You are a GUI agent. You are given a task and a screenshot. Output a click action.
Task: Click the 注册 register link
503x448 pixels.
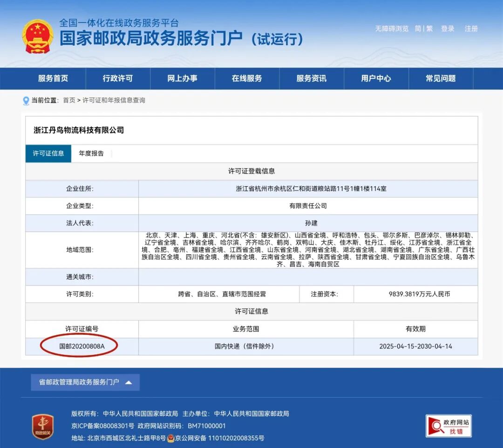click(x=471, y=28)
